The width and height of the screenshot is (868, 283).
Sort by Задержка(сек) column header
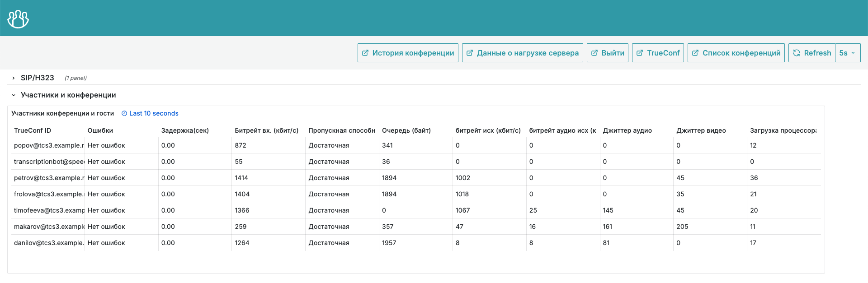point(185,130)
